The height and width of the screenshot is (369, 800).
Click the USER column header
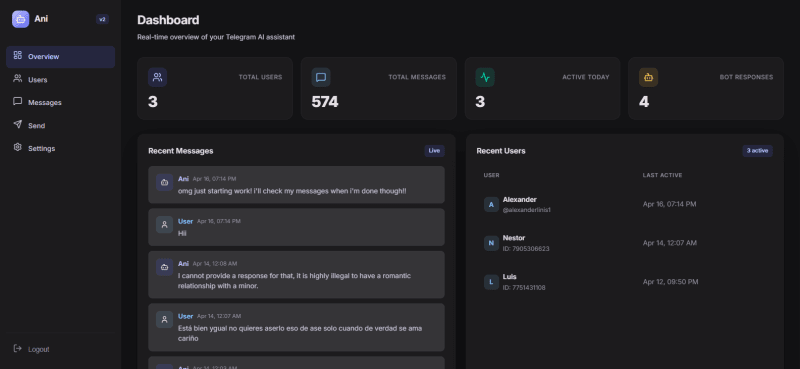(491, 175)
